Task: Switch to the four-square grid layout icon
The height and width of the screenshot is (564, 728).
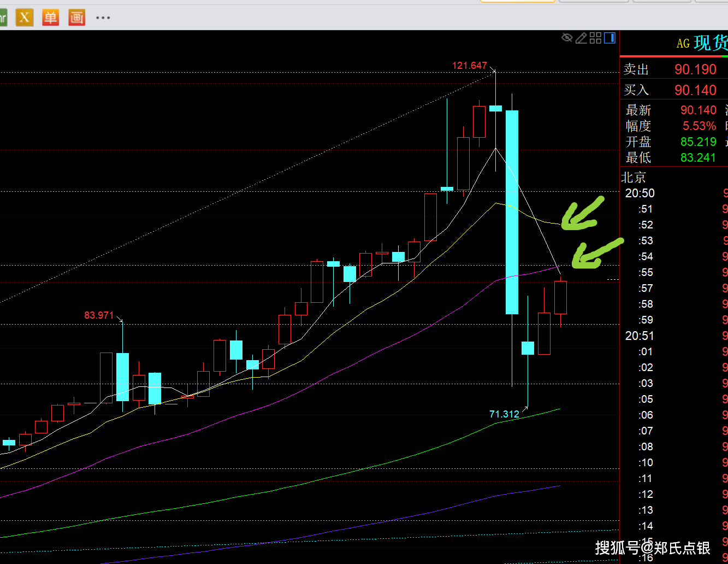Action: pyautogui.click(x=595, y=38)
